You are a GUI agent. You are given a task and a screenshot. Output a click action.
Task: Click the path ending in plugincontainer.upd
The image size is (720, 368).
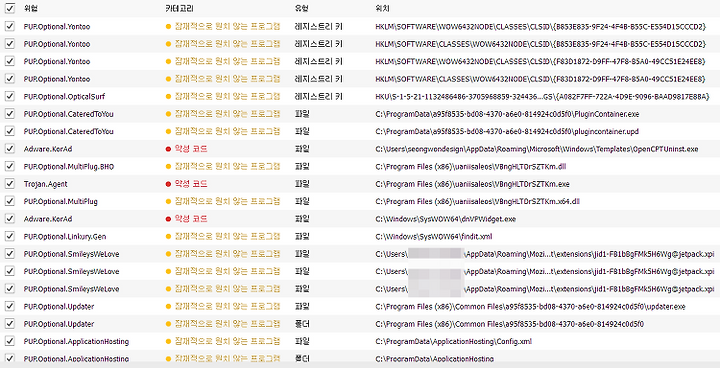pos(507,131)
